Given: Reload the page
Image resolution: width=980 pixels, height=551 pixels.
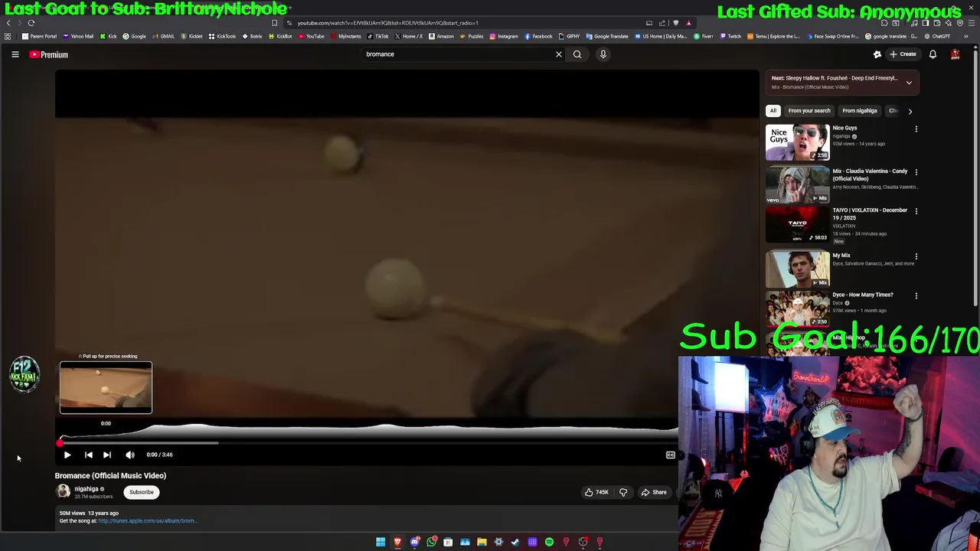Looking at the screenshot, I should point(31,23).
